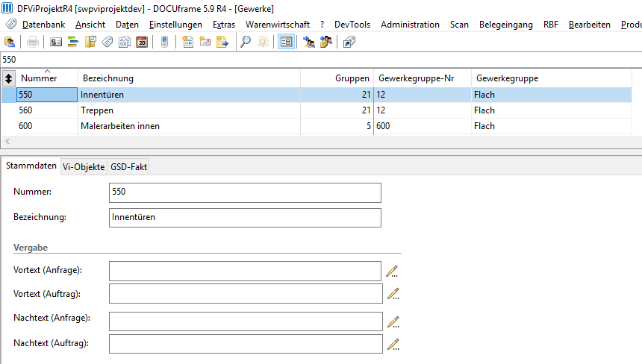
Task: Click the tag shortcut link icon
Action: 349,42
